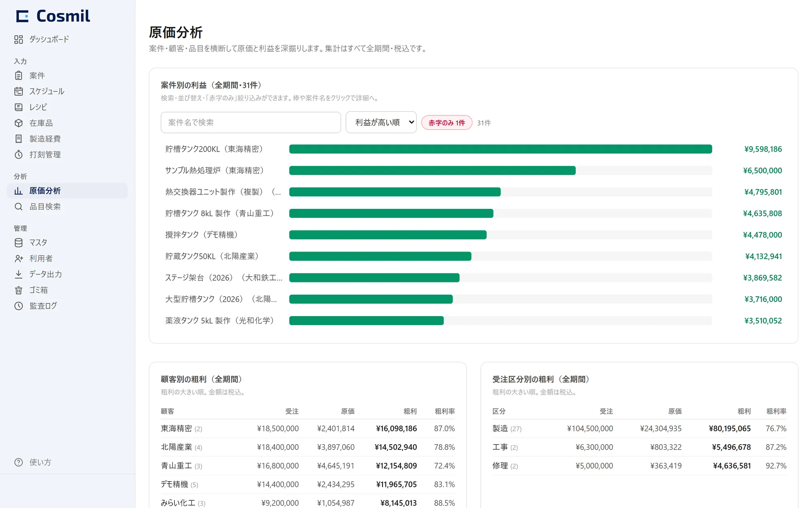
Task: Click customer row 青山重工
Action: coord(308,466)
